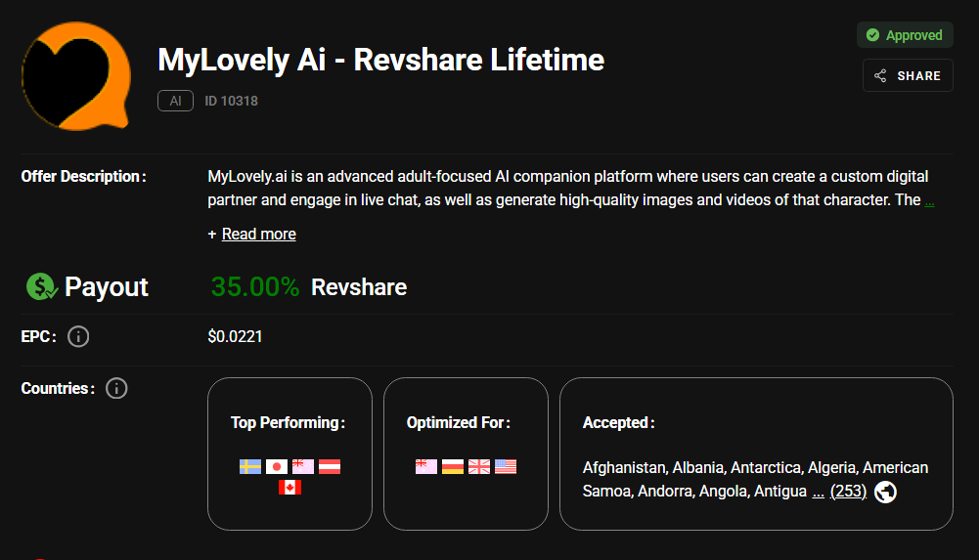Click the EPC info icon
979x560 pixels.
coord(78,337)
